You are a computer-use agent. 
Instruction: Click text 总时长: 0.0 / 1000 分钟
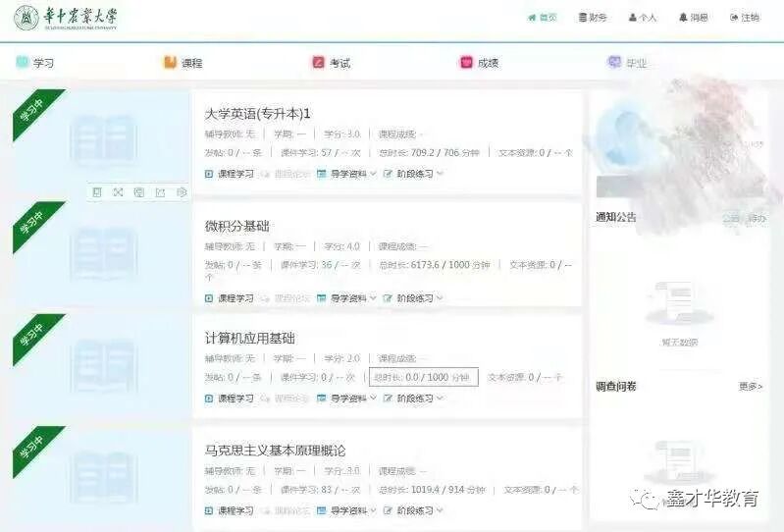[x=423, y=377]
